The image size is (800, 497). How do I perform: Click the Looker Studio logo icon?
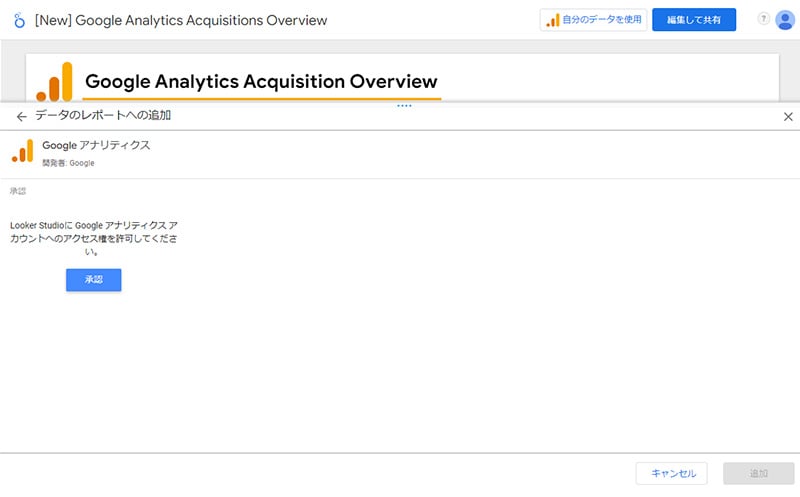(19, 20)
